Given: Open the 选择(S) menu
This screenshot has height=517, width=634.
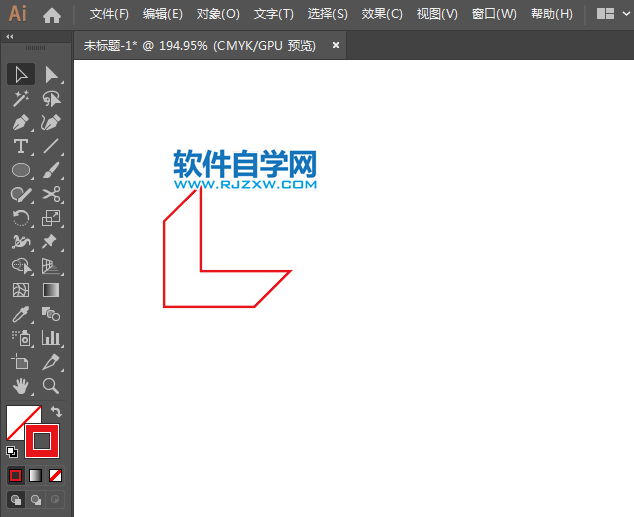Looking at the screenshot, I should (x=328, y=14).
